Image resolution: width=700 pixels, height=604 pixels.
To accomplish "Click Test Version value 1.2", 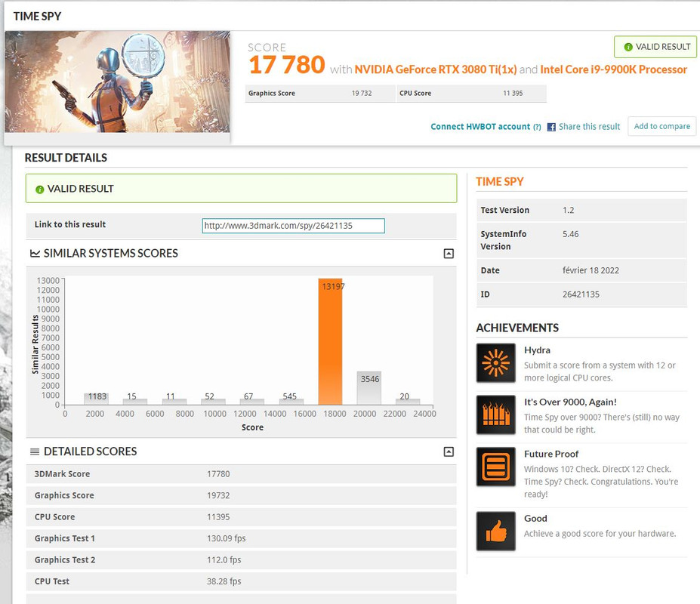I will (569, 210).
